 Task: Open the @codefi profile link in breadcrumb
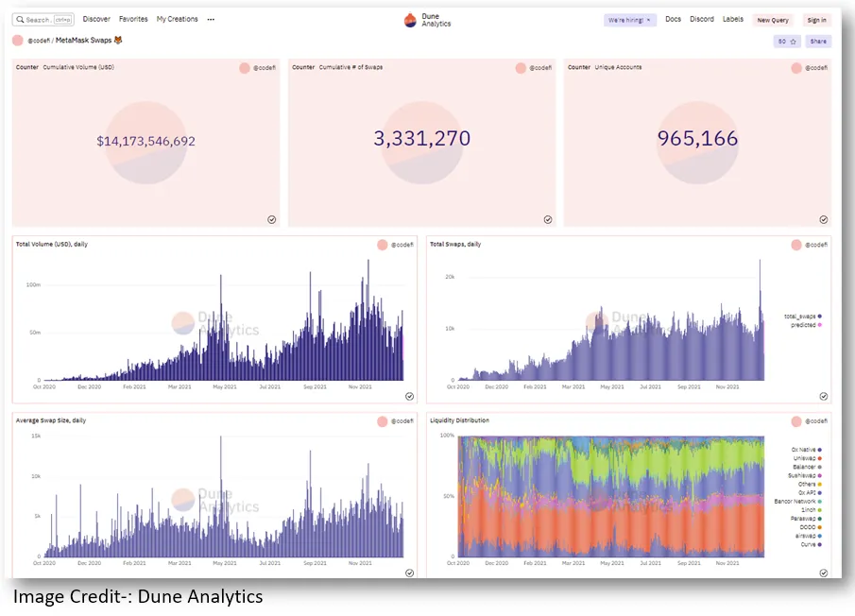[39, 41]
